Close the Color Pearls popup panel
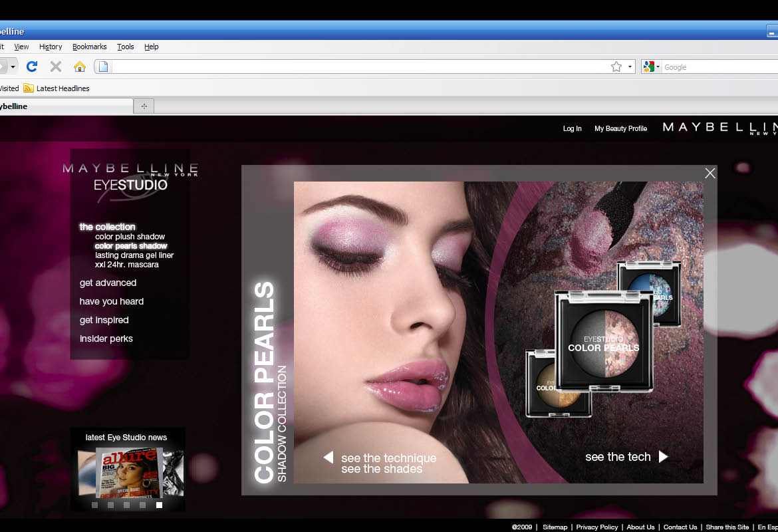Screen dimensions: 778x532 pos(710,173)
